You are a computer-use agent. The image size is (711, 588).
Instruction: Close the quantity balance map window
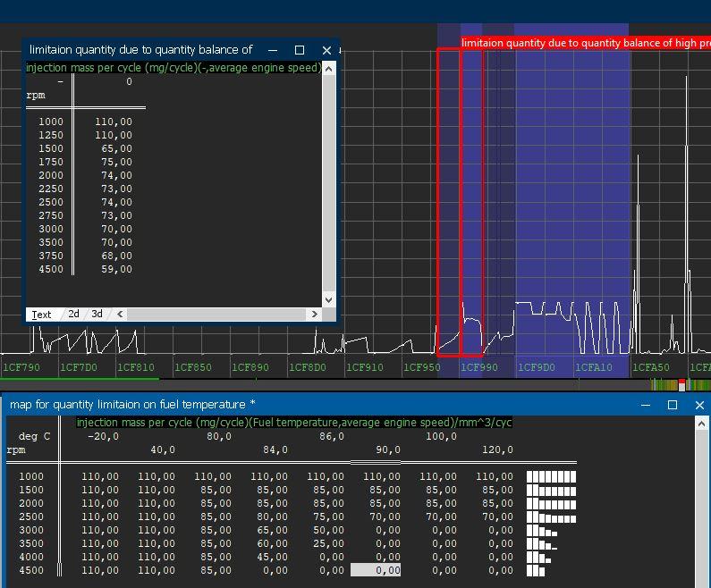(326, 50)
